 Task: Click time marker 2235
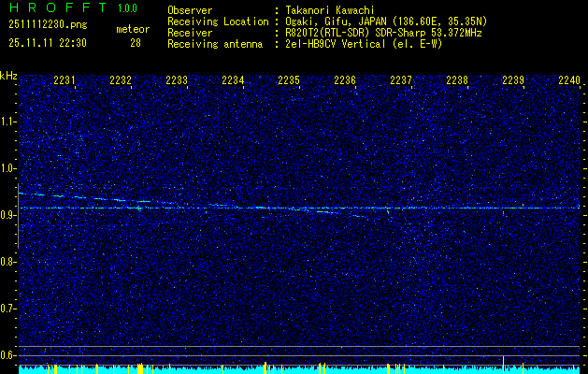click(x=289, y=79)
